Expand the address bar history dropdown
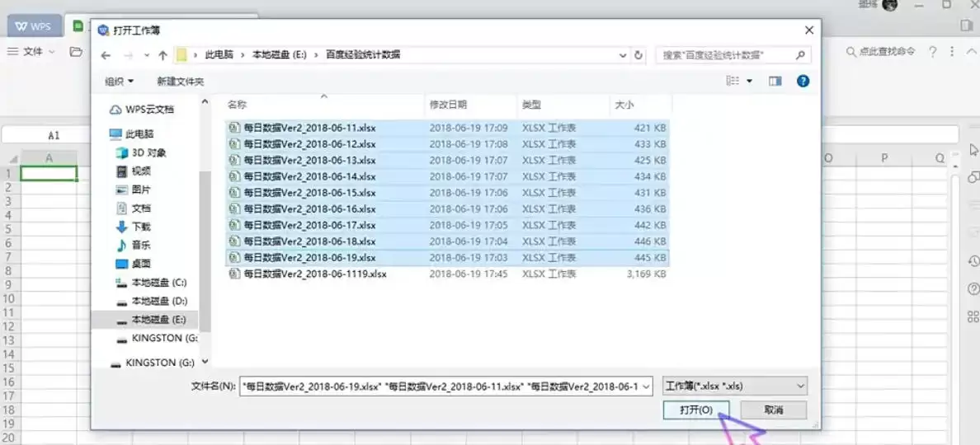The width and height of the screenshot is (980, 445). click(623, 55)
